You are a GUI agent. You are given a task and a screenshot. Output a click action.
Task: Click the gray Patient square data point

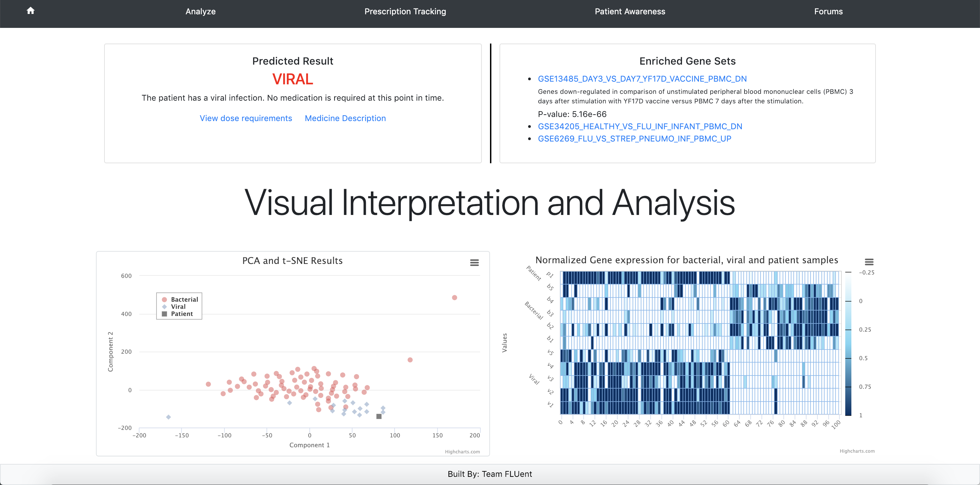click(379, 417)
